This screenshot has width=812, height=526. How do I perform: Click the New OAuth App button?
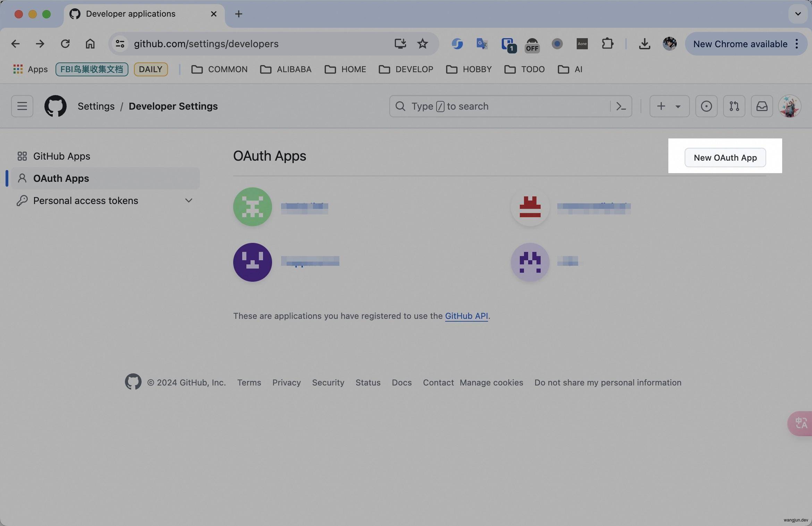(x=725, y=158)
